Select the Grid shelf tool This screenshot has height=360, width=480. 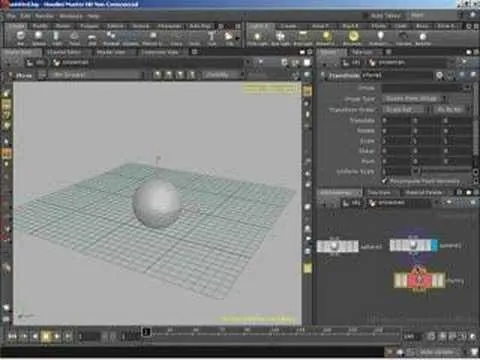coord(92,37)
